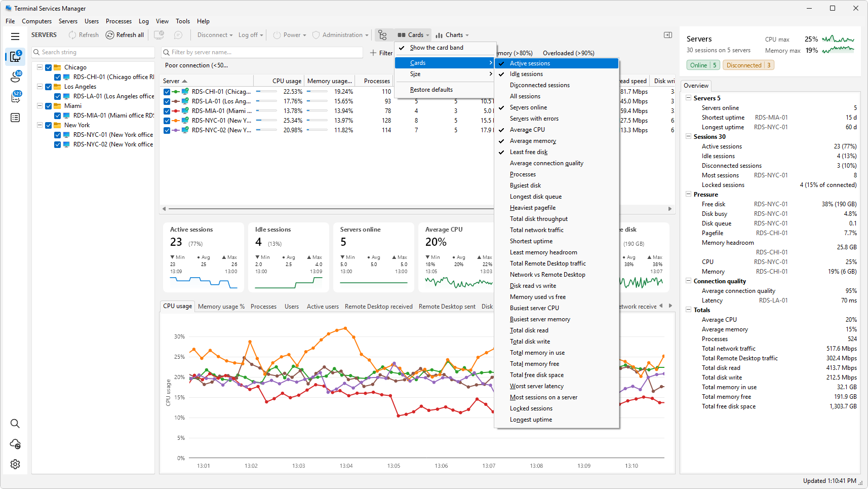Switch to the Memory usage % chart tab
Image resolution: width=868 pixels, height=489 pixels.
coord(221,307)
